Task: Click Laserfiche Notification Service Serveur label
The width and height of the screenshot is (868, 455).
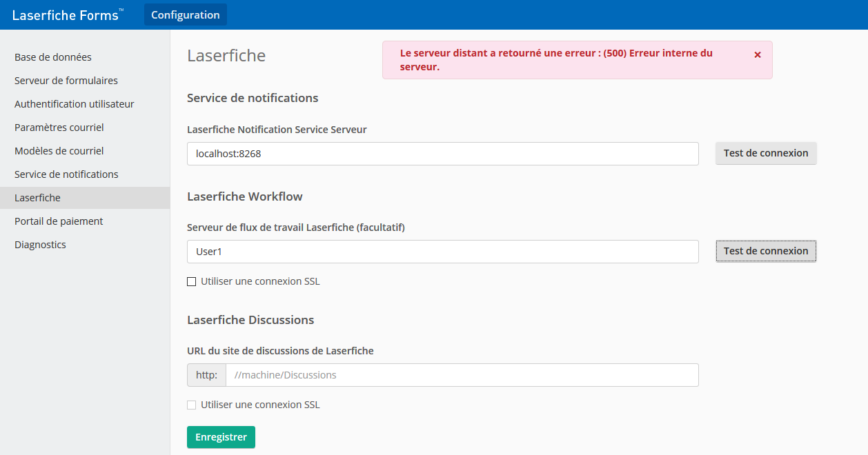Action: 277,129
